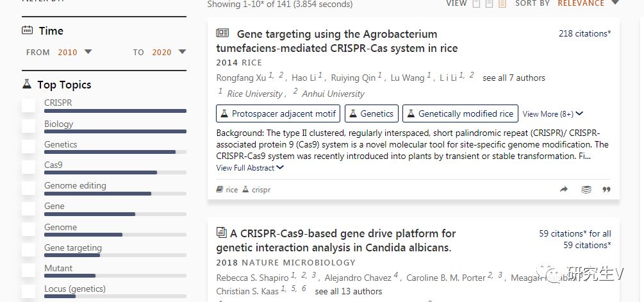Click the newspaper icon beside first article title
The height and width of the screenshot is (302, 644).
pos(222,33)
